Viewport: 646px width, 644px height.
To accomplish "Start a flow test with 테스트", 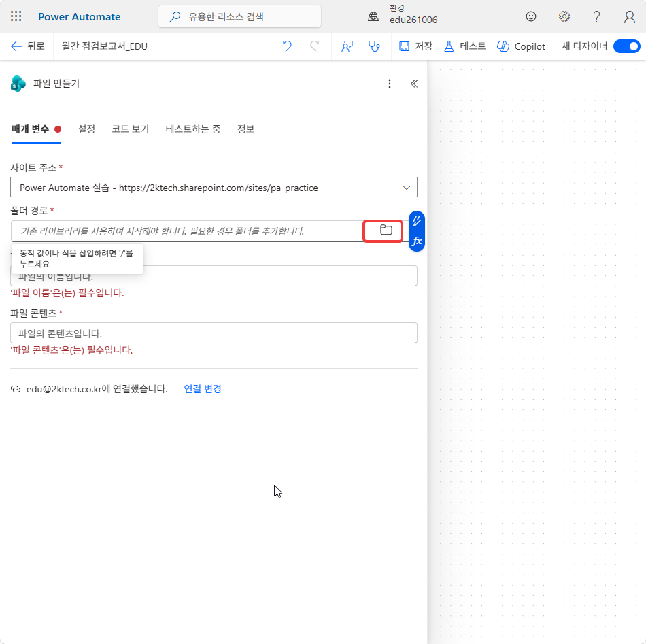I will click(x=464, y=46).
